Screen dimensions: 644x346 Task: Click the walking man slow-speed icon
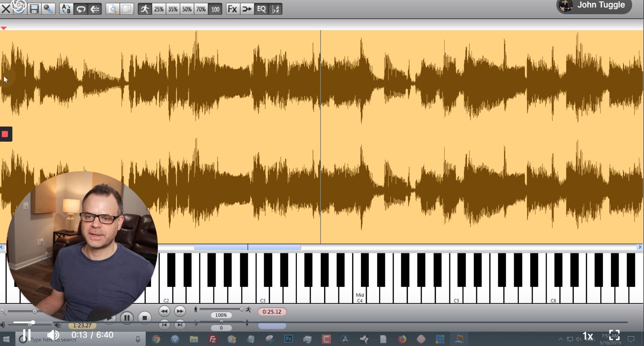click(x=195, y=310)
